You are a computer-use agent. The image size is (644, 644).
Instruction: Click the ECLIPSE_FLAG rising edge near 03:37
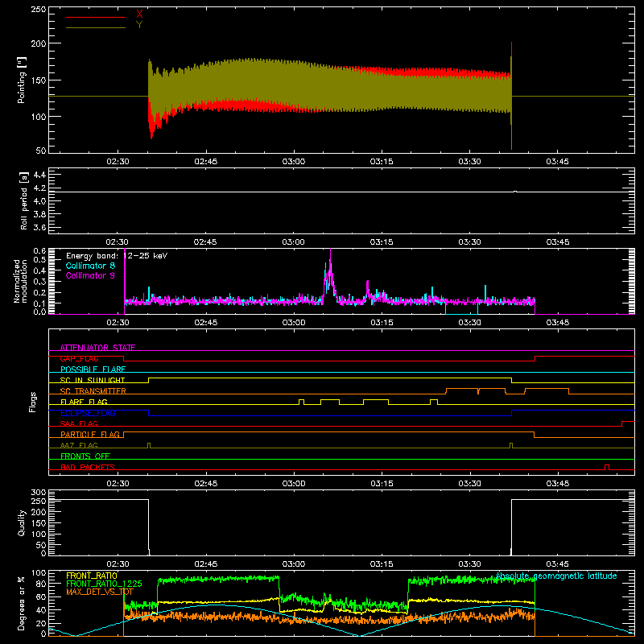(x=512, y=413)
